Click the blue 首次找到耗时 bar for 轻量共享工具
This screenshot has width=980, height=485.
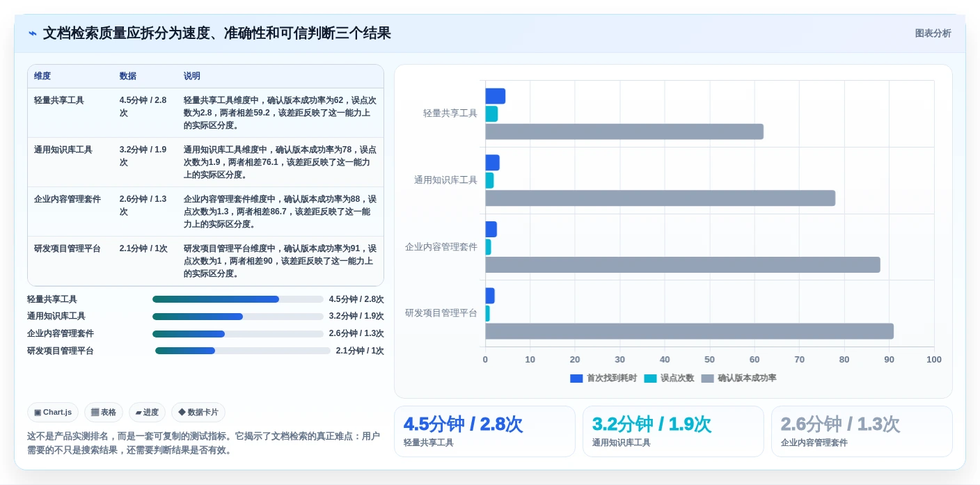pyautogui.click(x=495, y=96)
